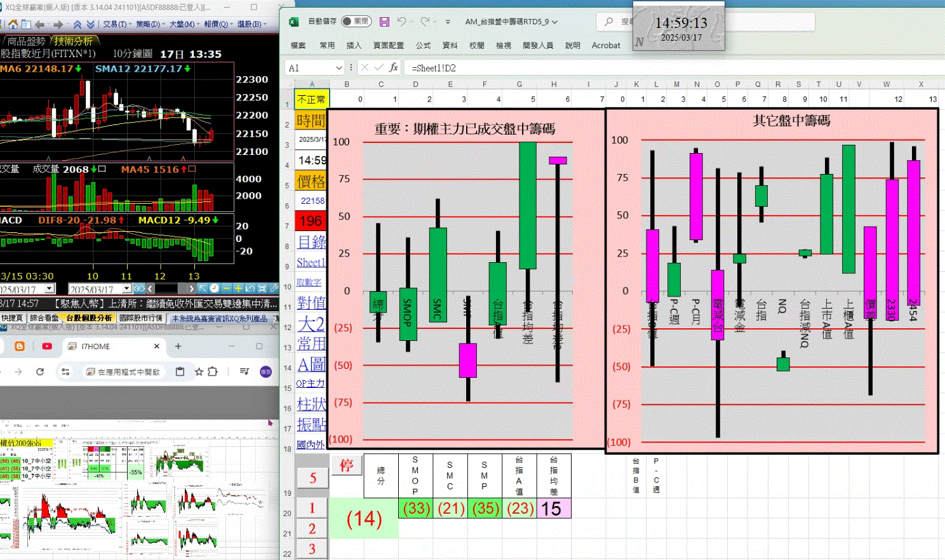The height and width of the screenshot is (560, 945).
Task: Open Excel 公式 ribbon tab
Action: tap(423, 46)
